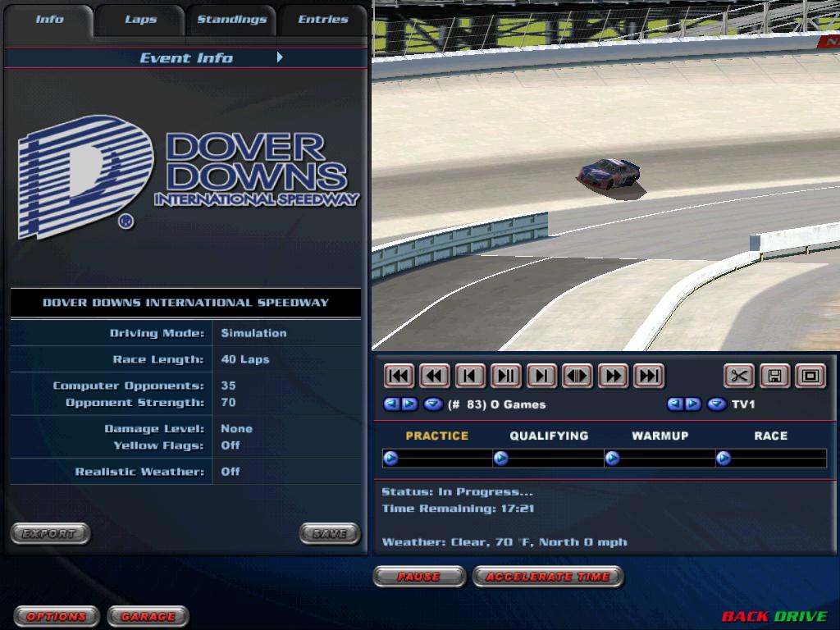Click the black 'Dover Downs International Speedway' title bar
This screenshot has width=840, height=630.
point(186,303)
